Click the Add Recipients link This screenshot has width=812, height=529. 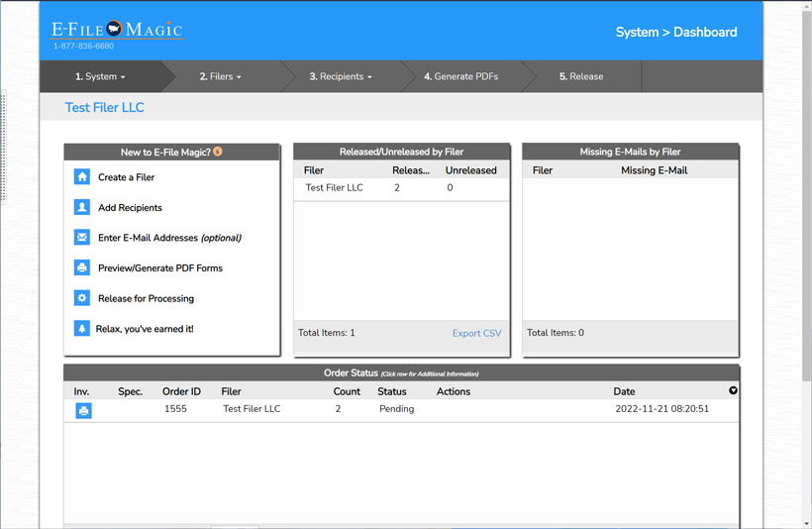[130, 208]
